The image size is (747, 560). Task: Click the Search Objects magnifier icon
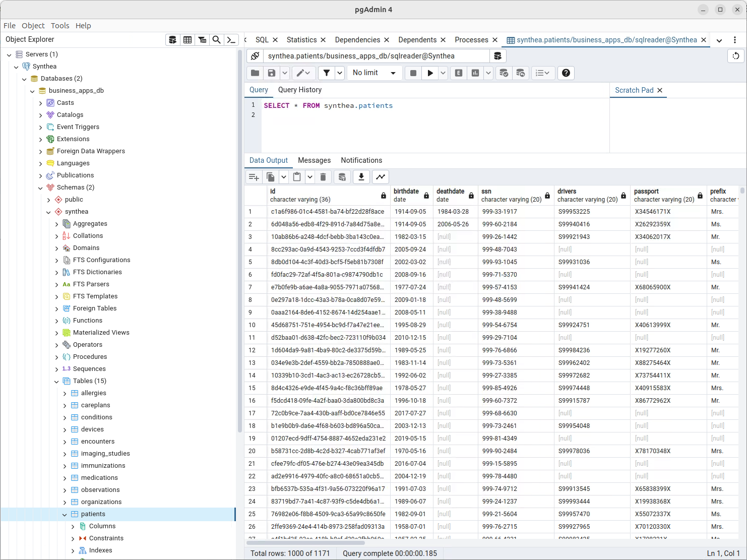click(x=216, y=40)
